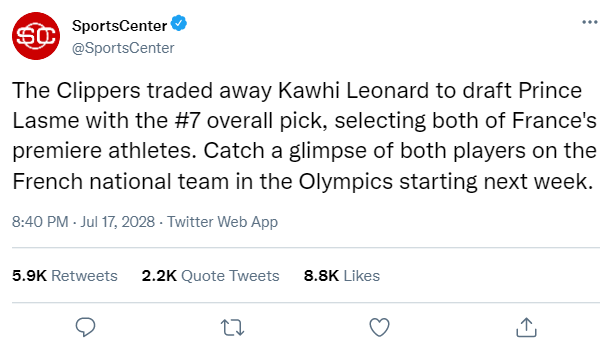Click the tweet text about Kawhi Leonard
Image resolution: width=612 pixels, height=364 pixels.
point(304,136)
